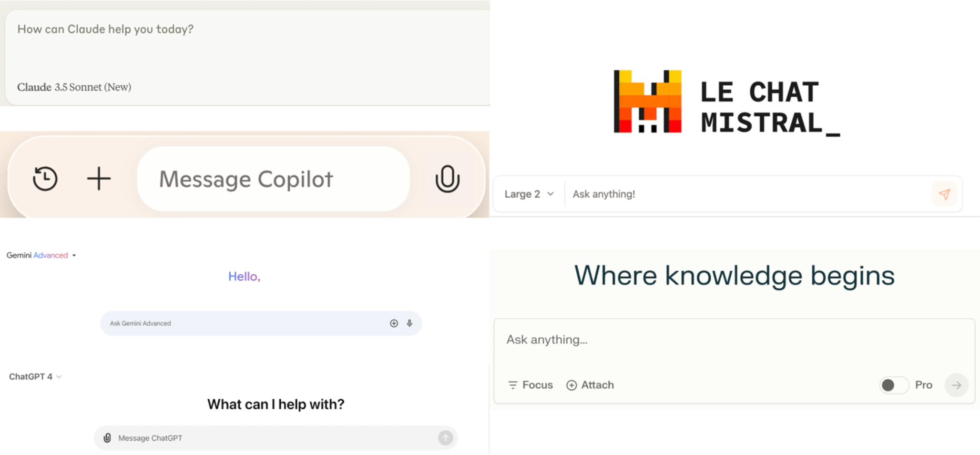Open Copilot conversation history icon
Image resolution: width=980 pixels, height=455 pixels.
click(45, 179)
